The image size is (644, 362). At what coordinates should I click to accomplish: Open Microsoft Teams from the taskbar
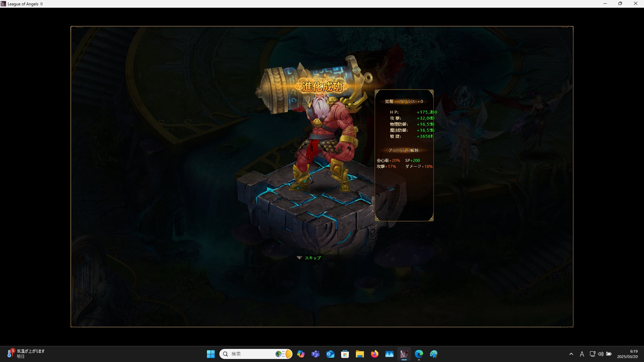[316, 354]
